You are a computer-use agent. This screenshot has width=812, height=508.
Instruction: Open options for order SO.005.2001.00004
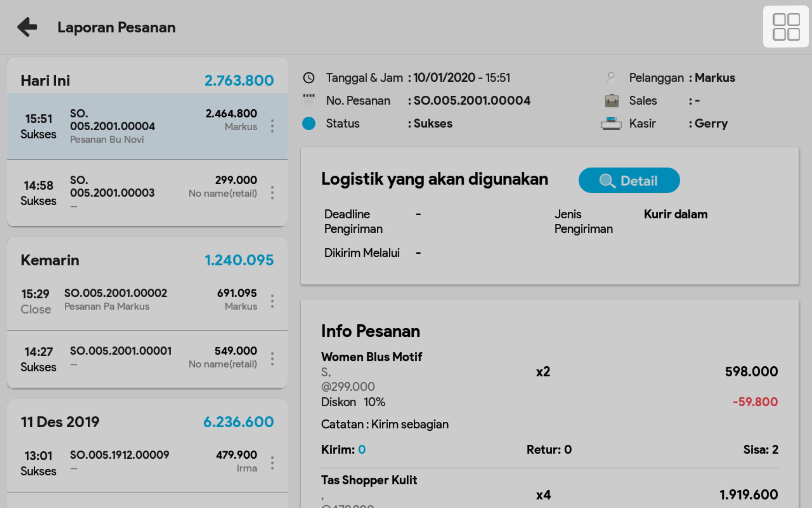(272, 126)
